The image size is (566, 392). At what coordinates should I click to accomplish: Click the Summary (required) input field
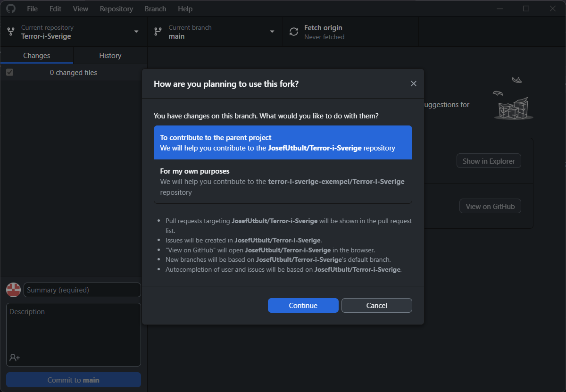tap(82, 290)
